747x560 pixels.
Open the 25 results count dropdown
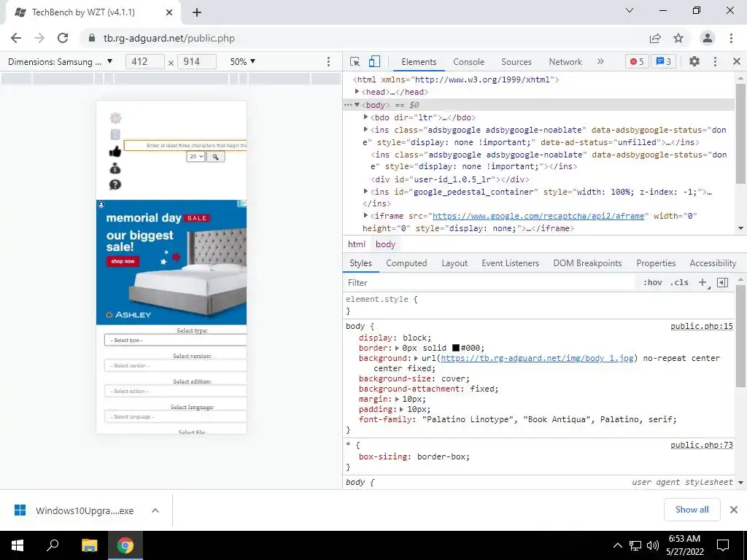[x=196, y=157]
